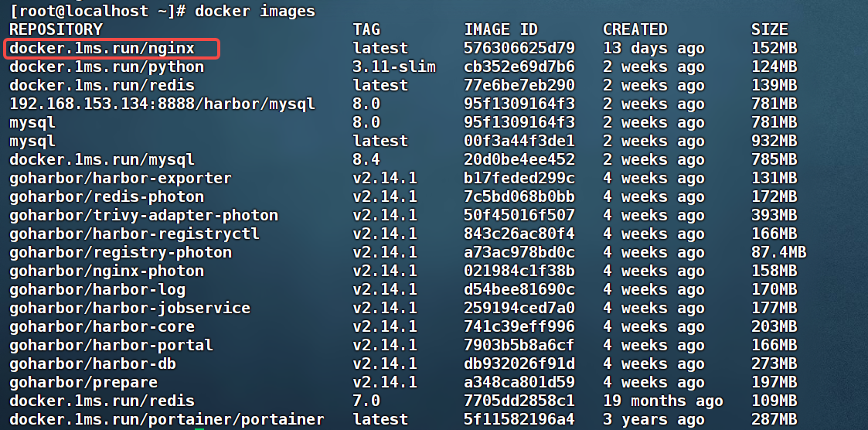The image size is (868, 430).
Task: Click the REPOSITORY column header
Action: point(56,29)
